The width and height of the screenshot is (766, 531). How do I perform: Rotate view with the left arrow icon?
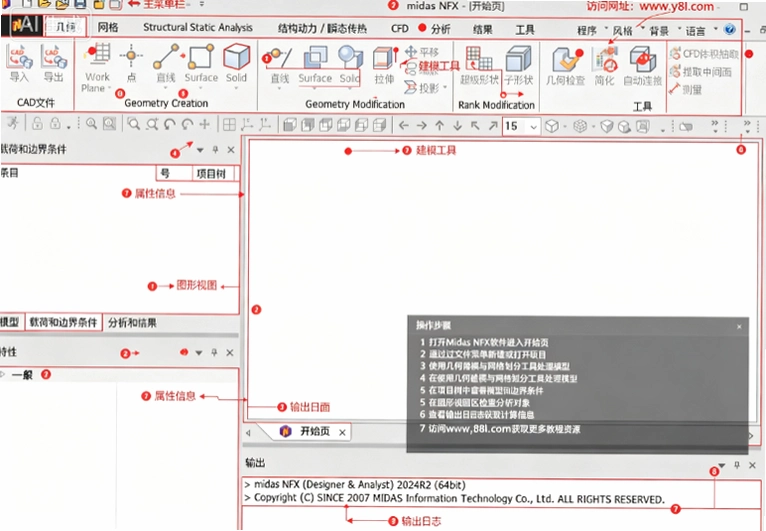(x=404, y=126)
